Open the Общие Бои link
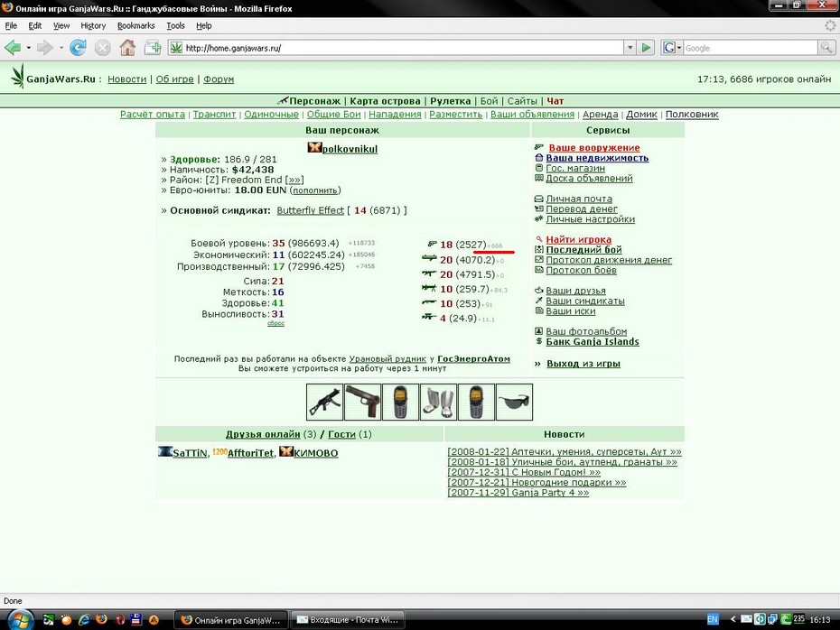This screenshot has width=840, height=630. (334, 115)
